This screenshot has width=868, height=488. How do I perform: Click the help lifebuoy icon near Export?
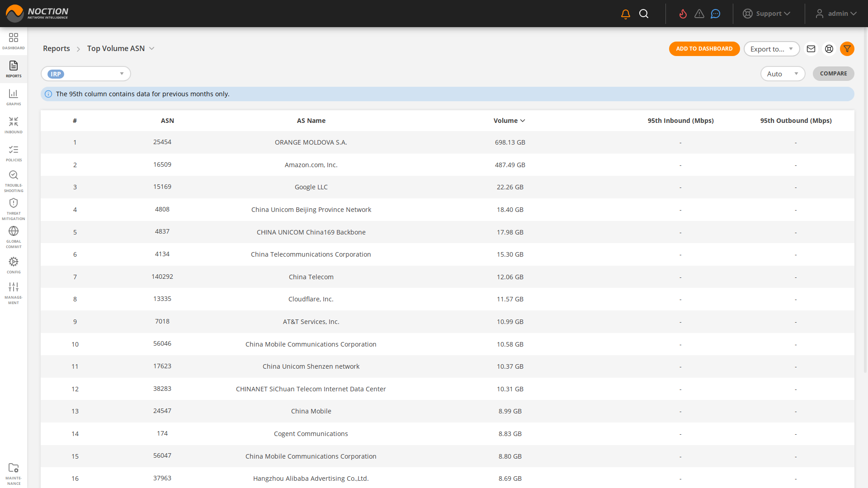pyautogui.click(x=829, y=49)
